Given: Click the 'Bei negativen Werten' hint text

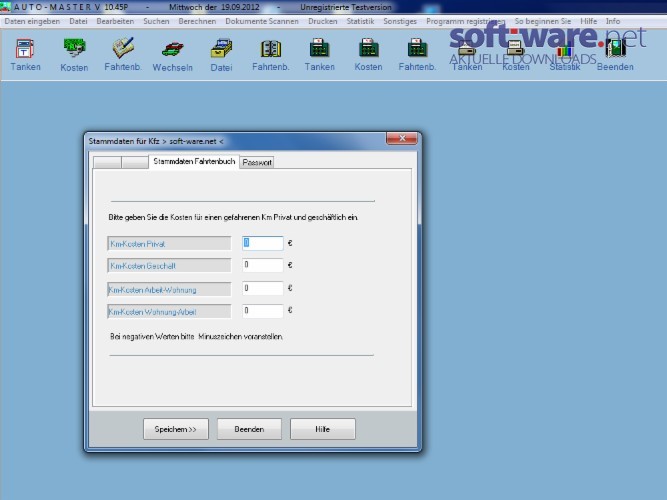Looking at the screenshot, I should click(196, 337).
